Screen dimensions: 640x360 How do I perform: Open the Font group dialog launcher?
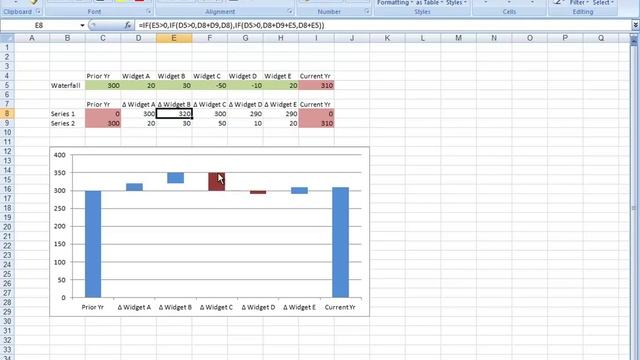[149, 11]
